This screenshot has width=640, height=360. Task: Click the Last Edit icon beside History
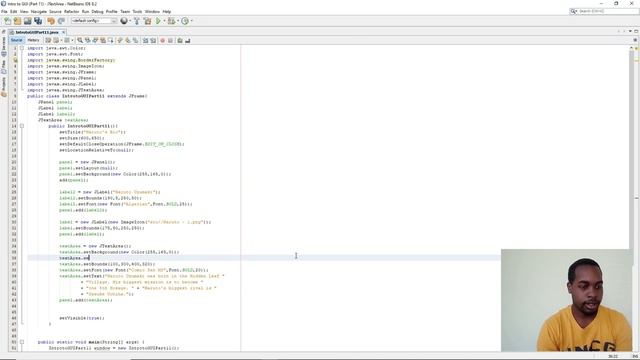pyautogui.click(x=48, y=40)
